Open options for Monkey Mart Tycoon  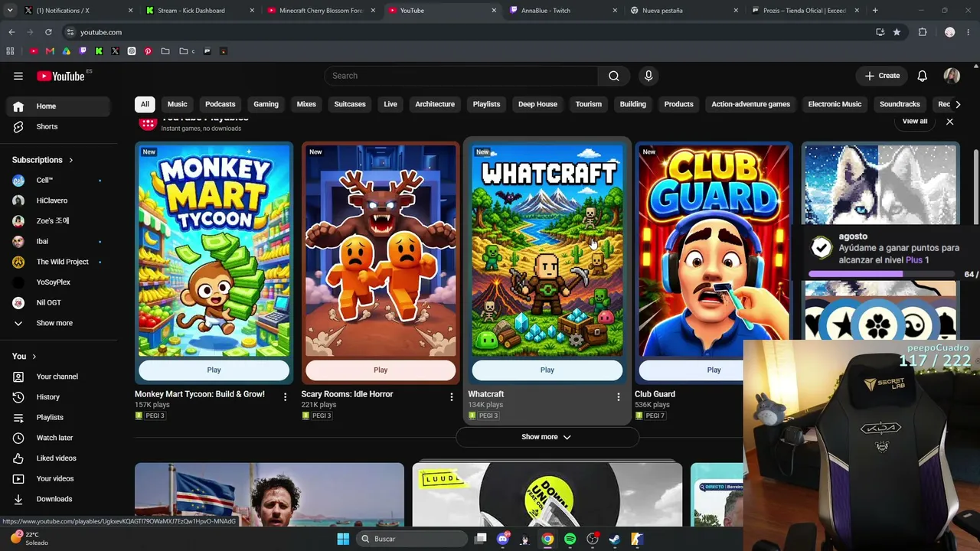coord(285,397)
